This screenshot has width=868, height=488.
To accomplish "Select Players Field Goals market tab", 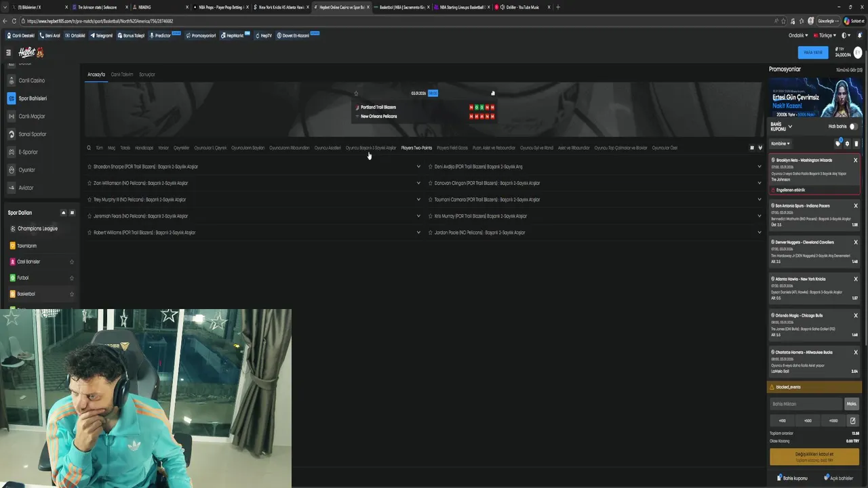I will [x=452, y=148].
